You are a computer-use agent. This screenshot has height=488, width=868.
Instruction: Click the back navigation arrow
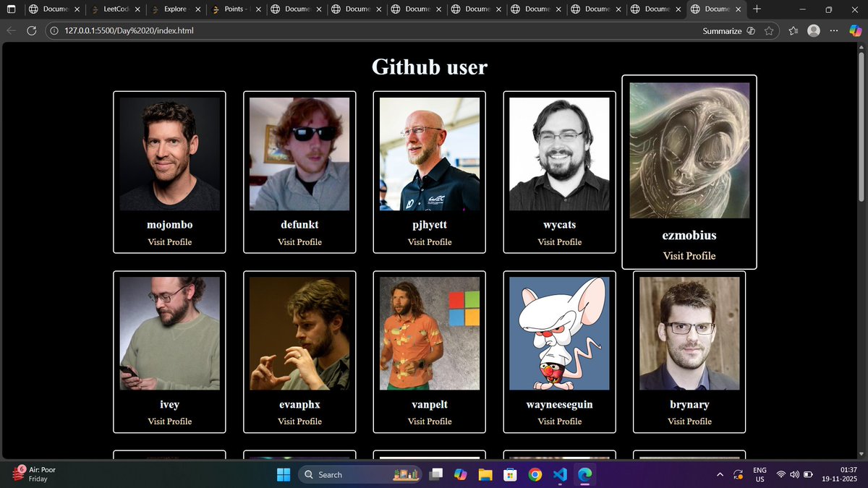12,30
